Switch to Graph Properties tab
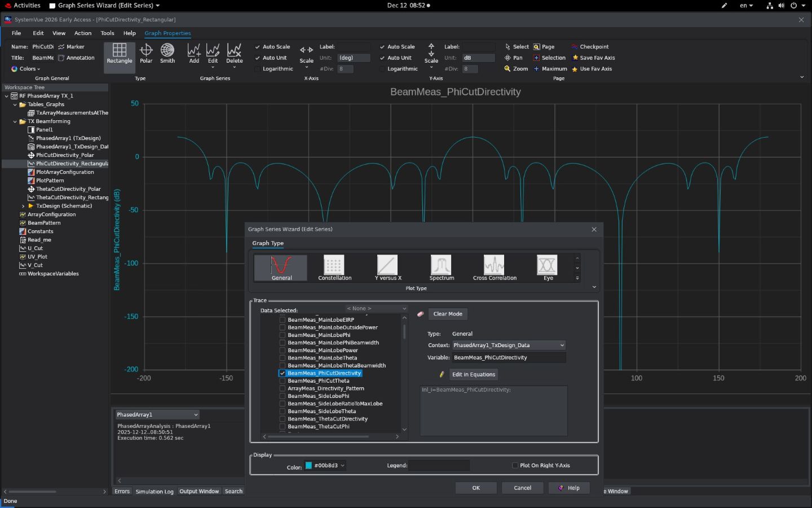812x508 pixels. point(167,33)
